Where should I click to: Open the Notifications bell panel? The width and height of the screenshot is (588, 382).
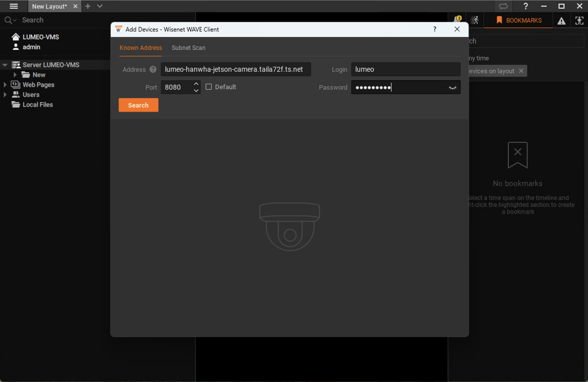(457, 20)
